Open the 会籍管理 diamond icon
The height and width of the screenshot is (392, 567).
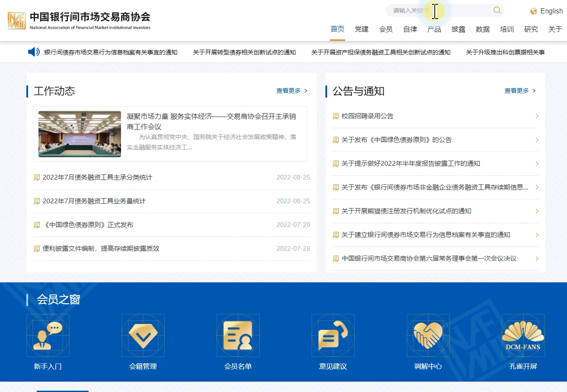pos(143,335)
